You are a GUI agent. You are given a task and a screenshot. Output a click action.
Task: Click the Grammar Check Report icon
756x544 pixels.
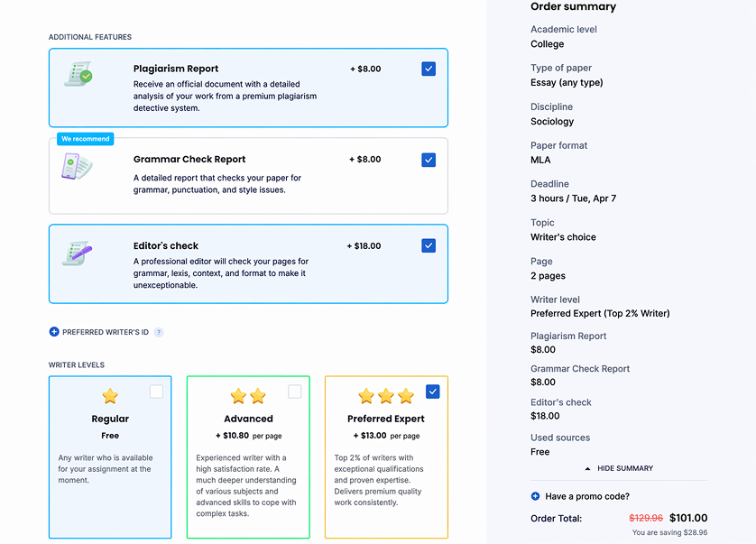pyautogui.click(x=77, y=166)
